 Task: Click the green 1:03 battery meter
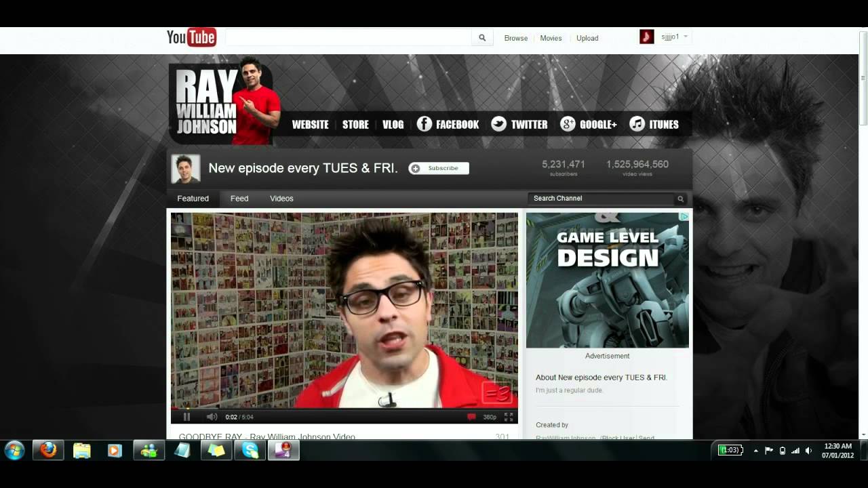click(x=730, y=450)
